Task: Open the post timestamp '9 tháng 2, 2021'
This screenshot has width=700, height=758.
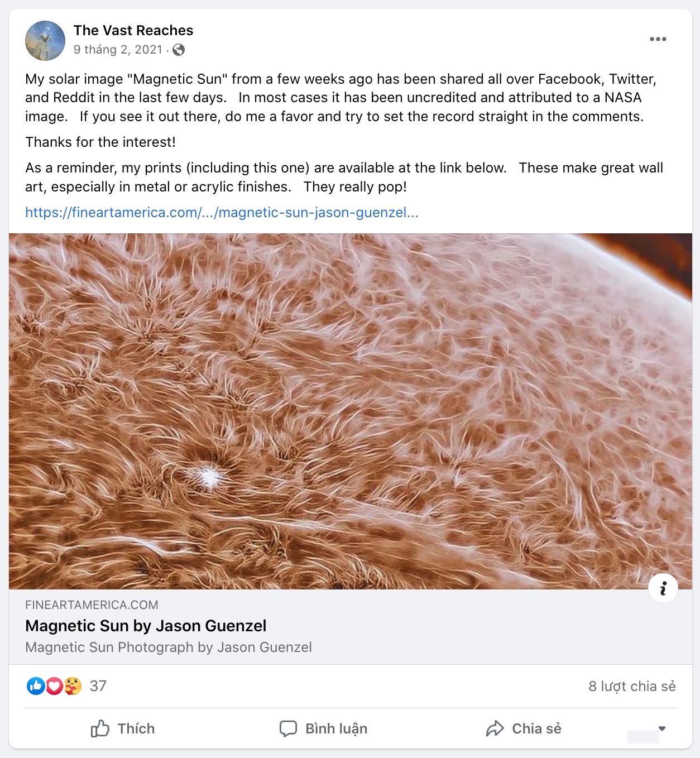Action: [118, 50]
